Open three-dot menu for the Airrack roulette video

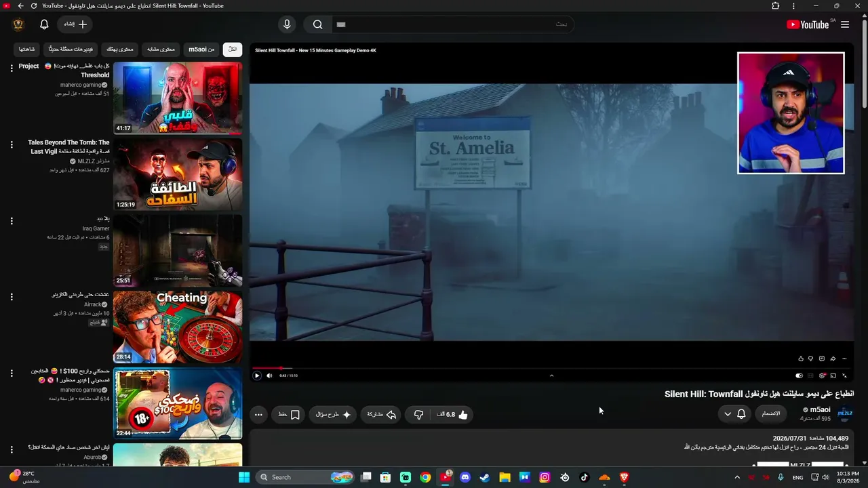pos(12,297)
